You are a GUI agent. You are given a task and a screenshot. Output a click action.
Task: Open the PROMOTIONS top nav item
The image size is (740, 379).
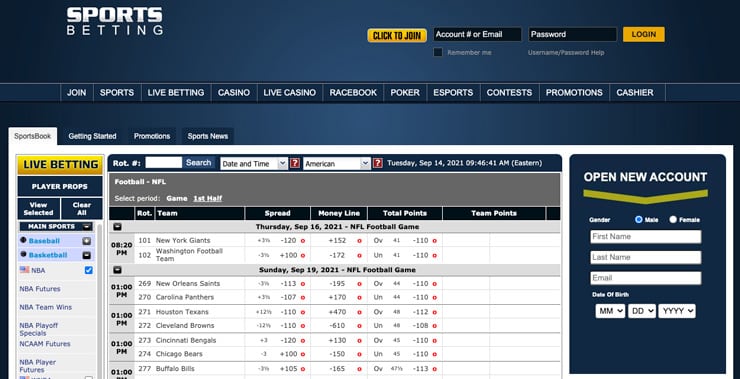pos(574,93)
